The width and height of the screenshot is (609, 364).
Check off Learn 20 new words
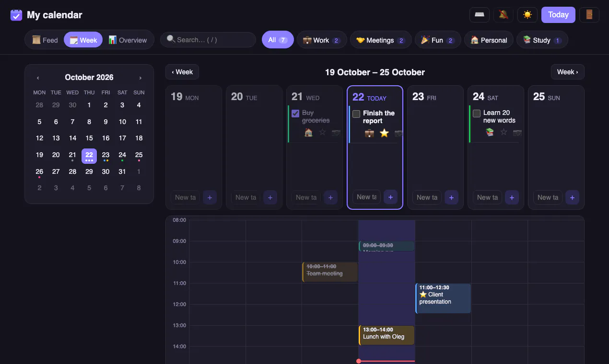[477, 114]
